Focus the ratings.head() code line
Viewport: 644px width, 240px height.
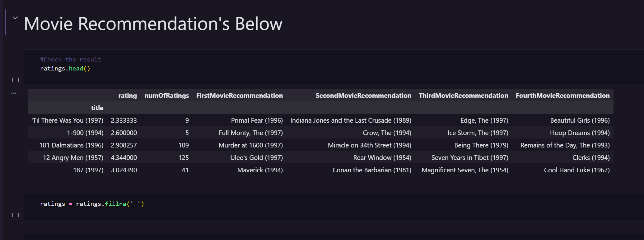point(65,69)
